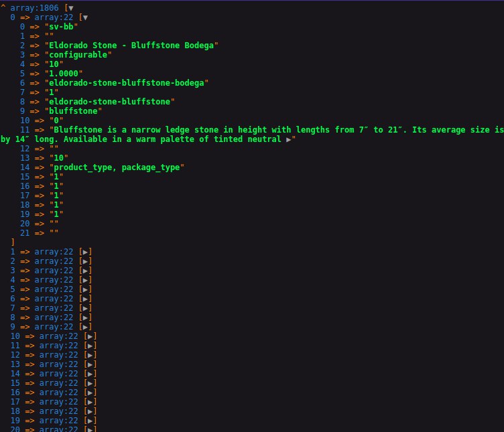The image size is (504, 432).
Task: Select the Bluffstone description text at index 11
Action: click(x=252, y=135)
